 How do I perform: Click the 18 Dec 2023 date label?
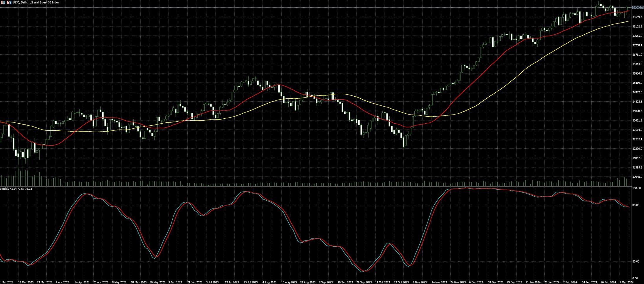(x=495, y=282)
